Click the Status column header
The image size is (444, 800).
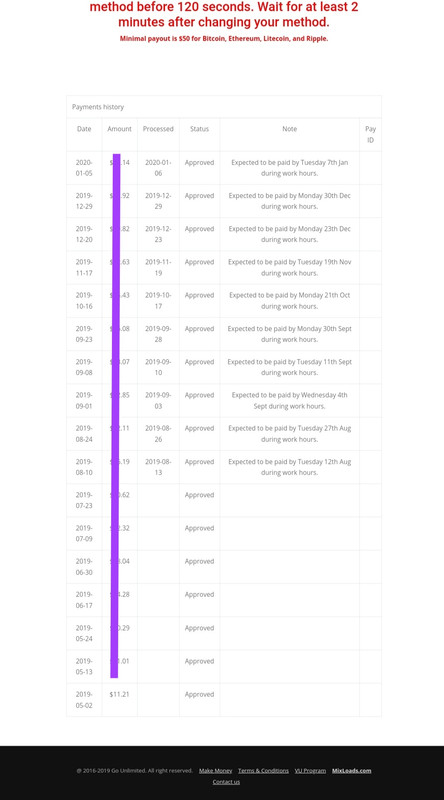point(200,129)
